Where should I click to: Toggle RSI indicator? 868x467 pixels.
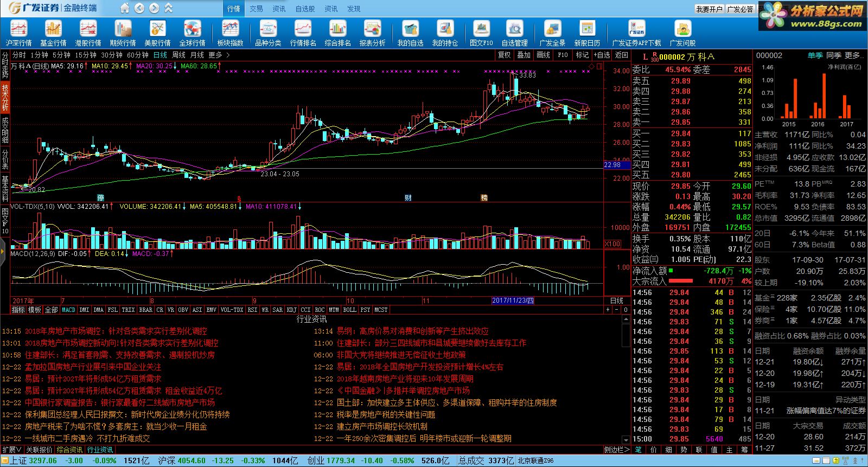252,310
